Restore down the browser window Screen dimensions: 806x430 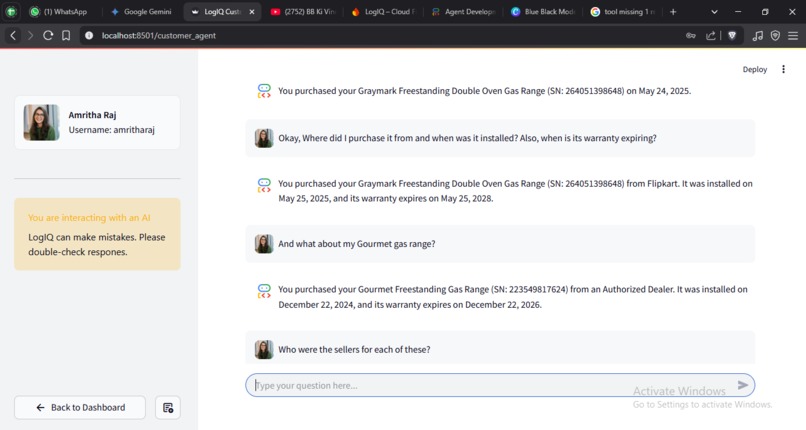[x=765, y=12]
